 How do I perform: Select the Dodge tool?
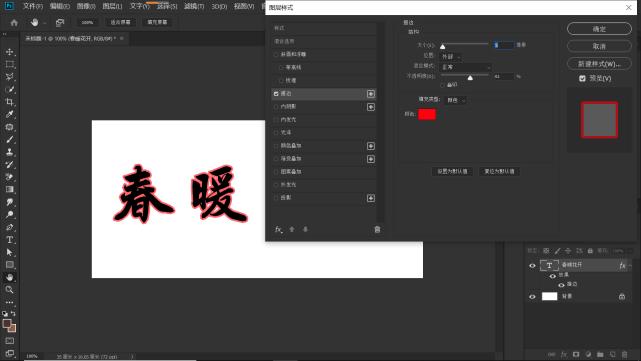pyautogui.click(x=9, y=215)
